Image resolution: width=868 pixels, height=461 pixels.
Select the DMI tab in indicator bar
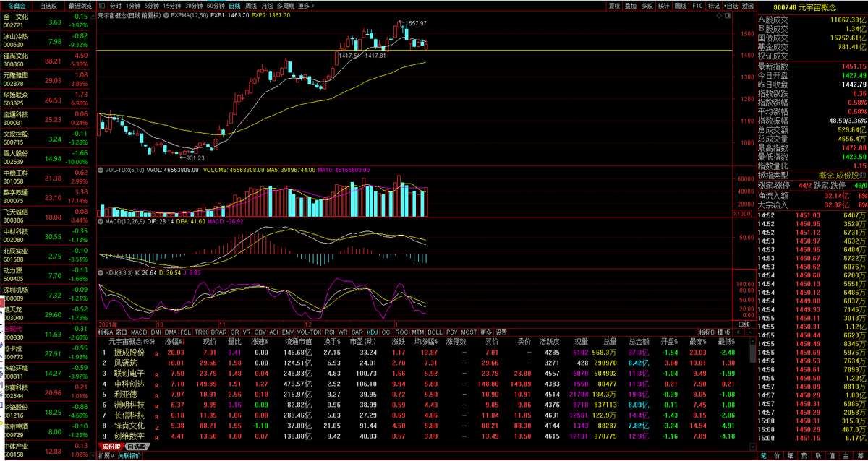click(156, 332)
